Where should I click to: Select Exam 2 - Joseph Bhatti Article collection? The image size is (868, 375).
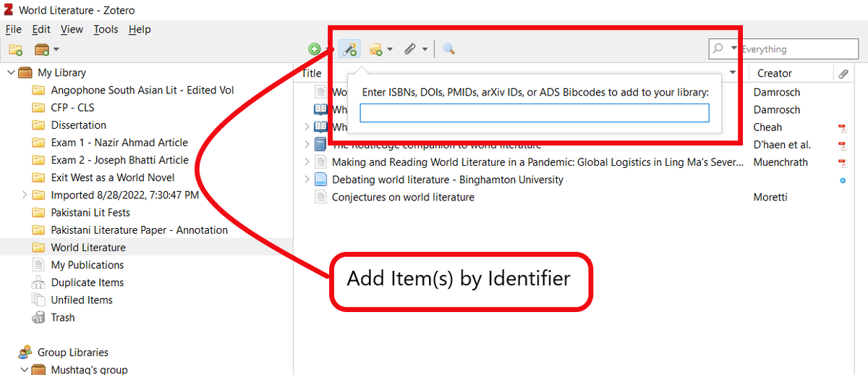click(119, 160)
